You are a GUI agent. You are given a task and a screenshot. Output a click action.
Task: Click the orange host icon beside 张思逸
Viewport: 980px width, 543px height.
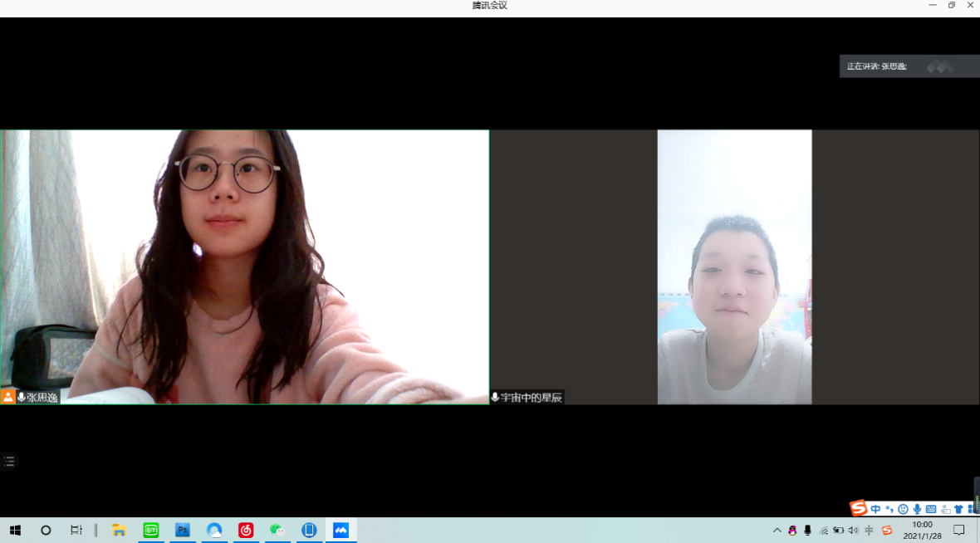8,397
